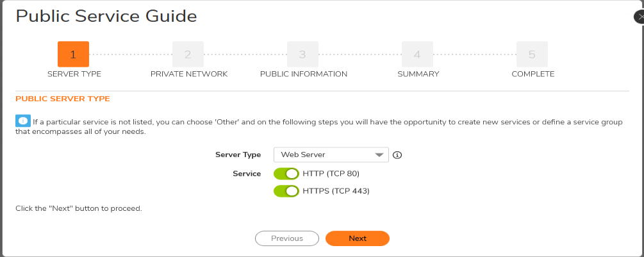644x257 pixels.
Task: Toggle off the HTTPS (TCP 443) service
Action: coord(286,191)
